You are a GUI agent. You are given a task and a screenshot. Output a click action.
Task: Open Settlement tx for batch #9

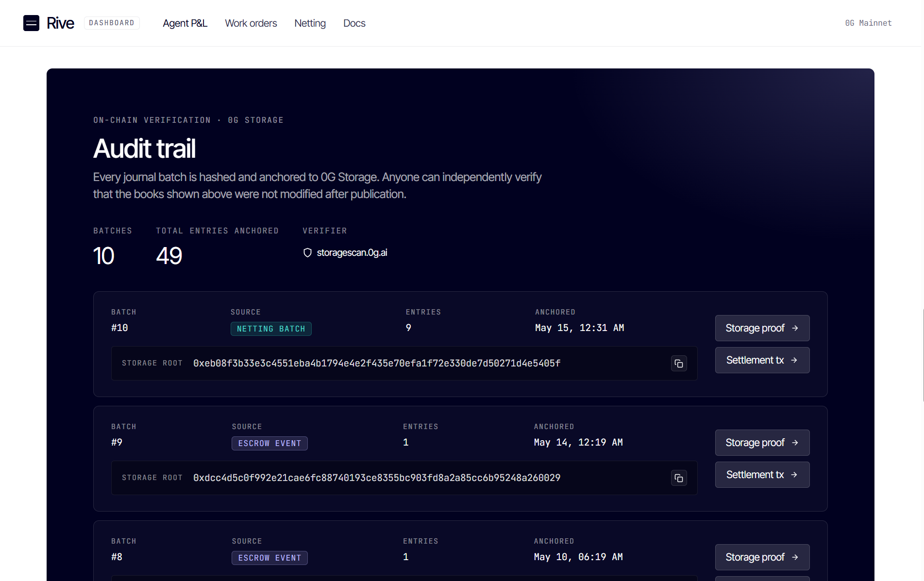click(762, 475)
